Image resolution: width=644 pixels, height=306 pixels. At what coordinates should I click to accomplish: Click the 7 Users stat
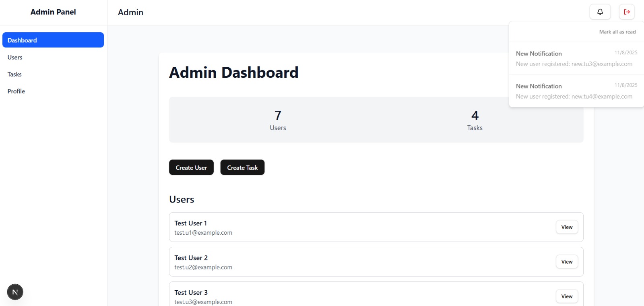278,120
